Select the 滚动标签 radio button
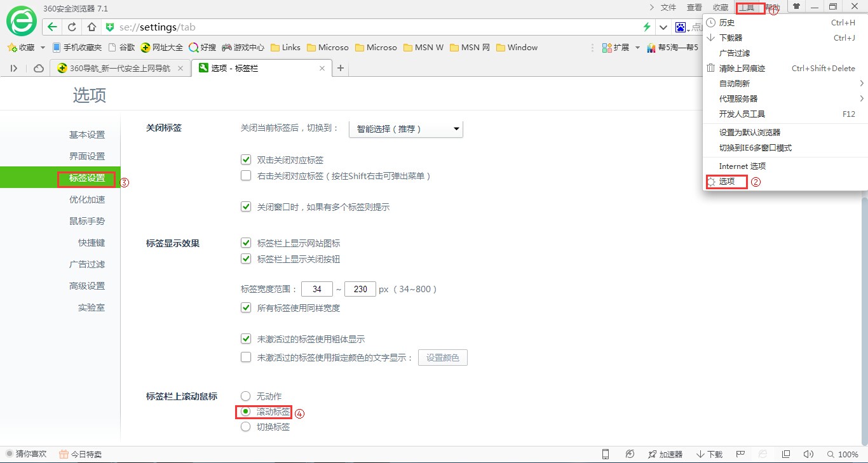Image resolution: width=868 pixels, height=463 pixels. (246, 412)
